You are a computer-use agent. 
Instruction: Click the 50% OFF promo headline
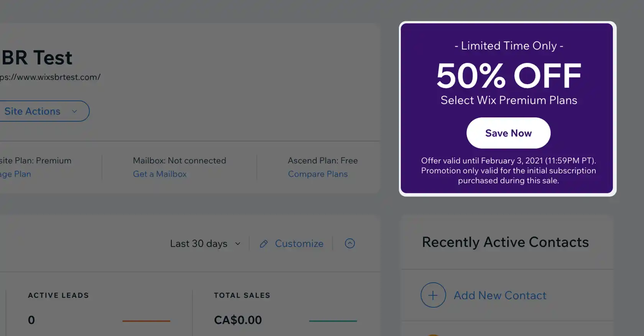coord(509,76)
